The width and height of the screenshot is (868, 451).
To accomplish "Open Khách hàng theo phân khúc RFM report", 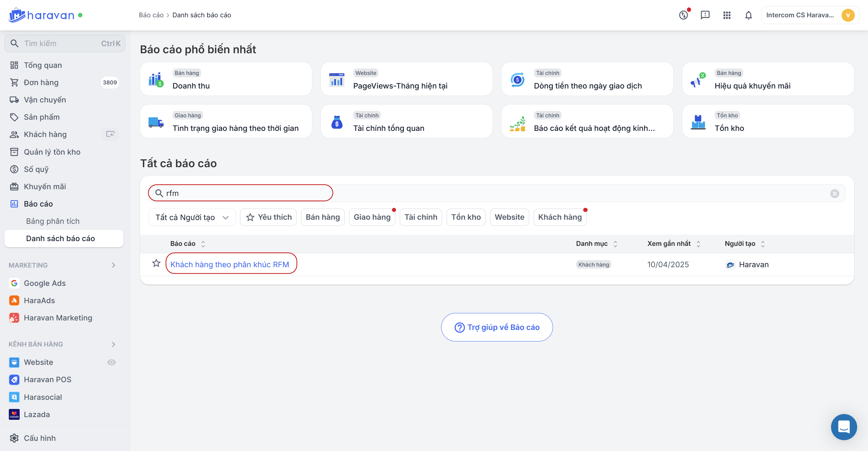I will pos(230,264).
